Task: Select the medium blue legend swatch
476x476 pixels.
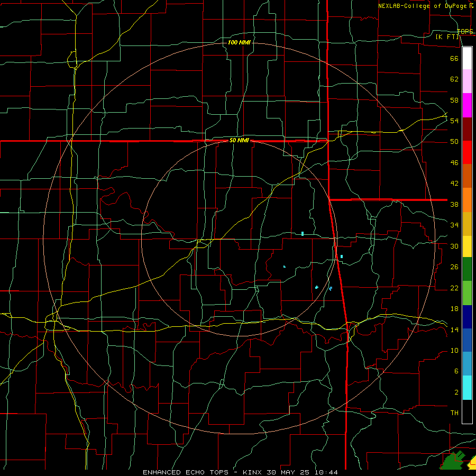Action: coord(467,340)
